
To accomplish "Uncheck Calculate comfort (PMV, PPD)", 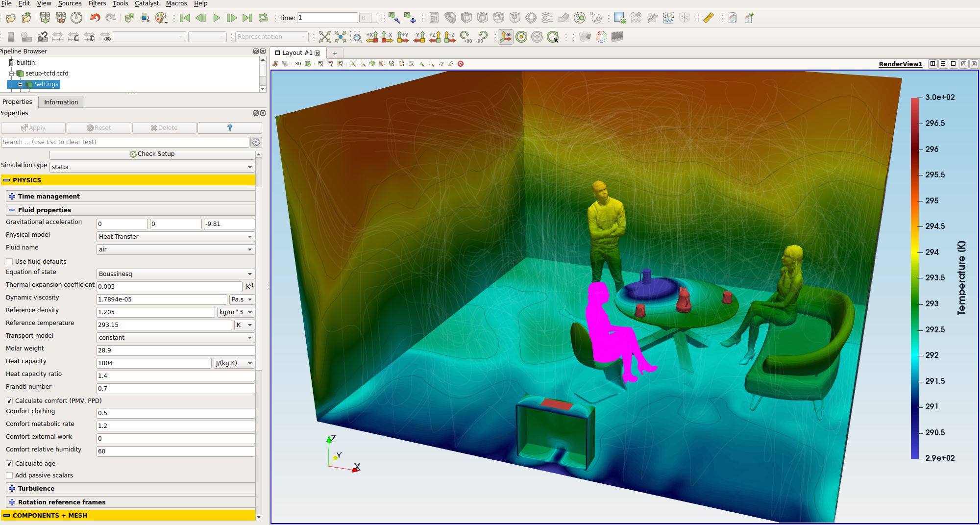I will pyautogui.click(x=9, y=401).
